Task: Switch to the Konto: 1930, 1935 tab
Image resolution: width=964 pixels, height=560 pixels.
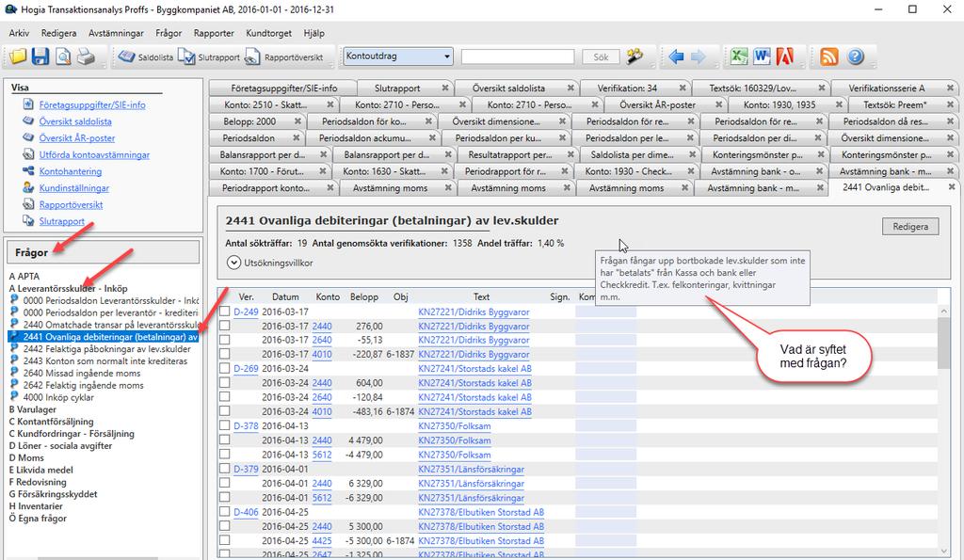Action: [x=779, y=104]
